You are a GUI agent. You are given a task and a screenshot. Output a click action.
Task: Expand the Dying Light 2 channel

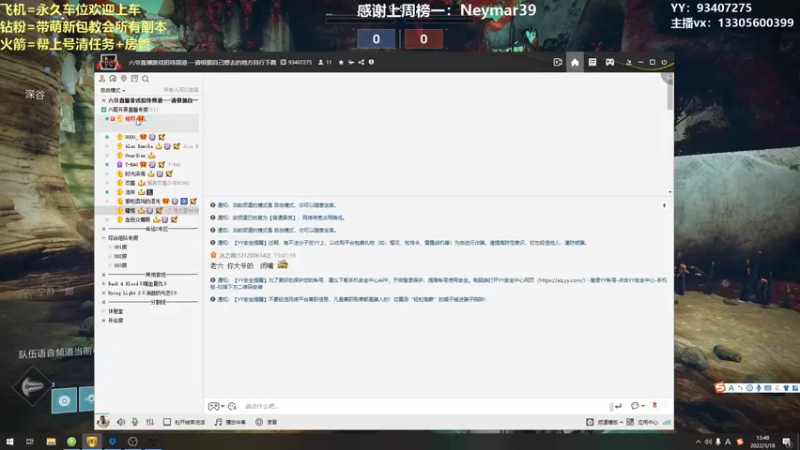pos(104,293)
